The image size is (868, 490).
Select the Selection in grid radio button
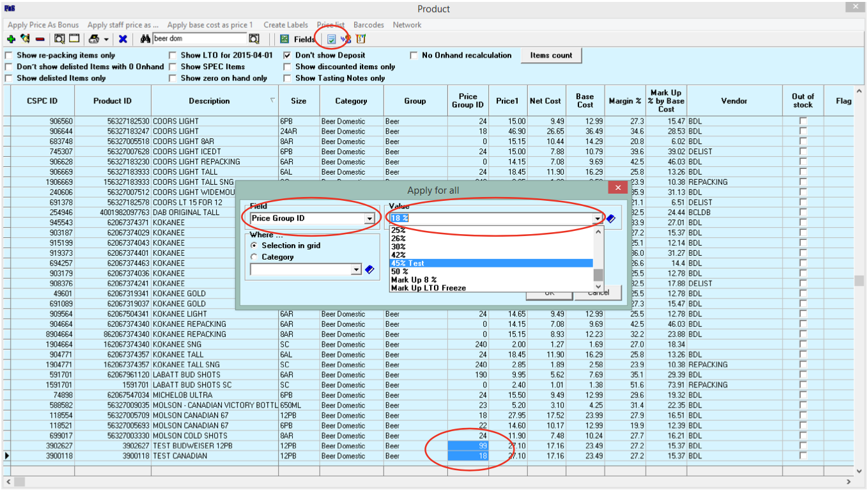(255, 246)
